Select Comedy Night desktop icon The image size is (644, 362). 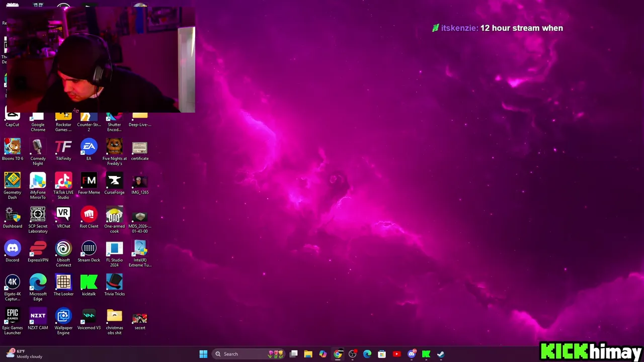click(x=38, y=153)
